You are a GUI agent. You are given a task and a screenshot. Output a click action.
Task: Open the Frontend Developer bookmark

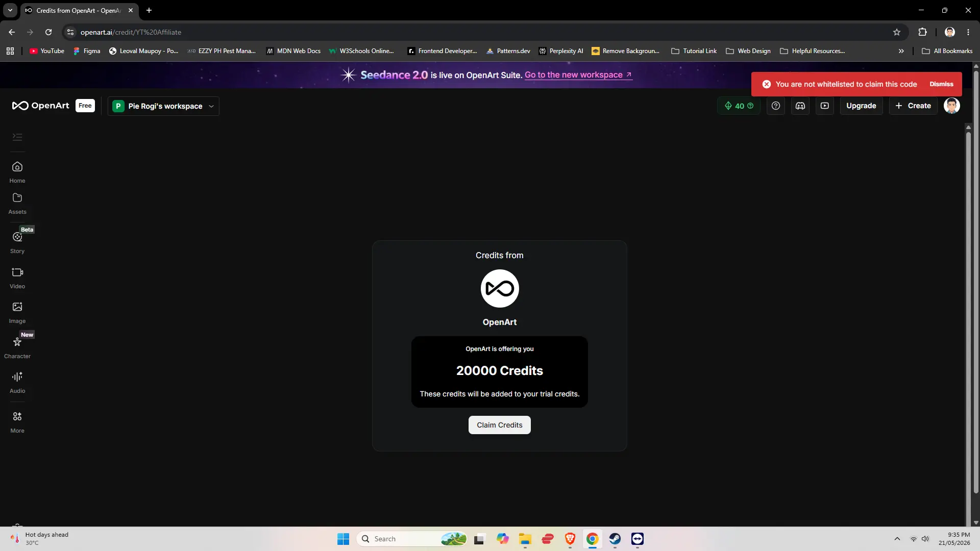[x=442, y=51]
